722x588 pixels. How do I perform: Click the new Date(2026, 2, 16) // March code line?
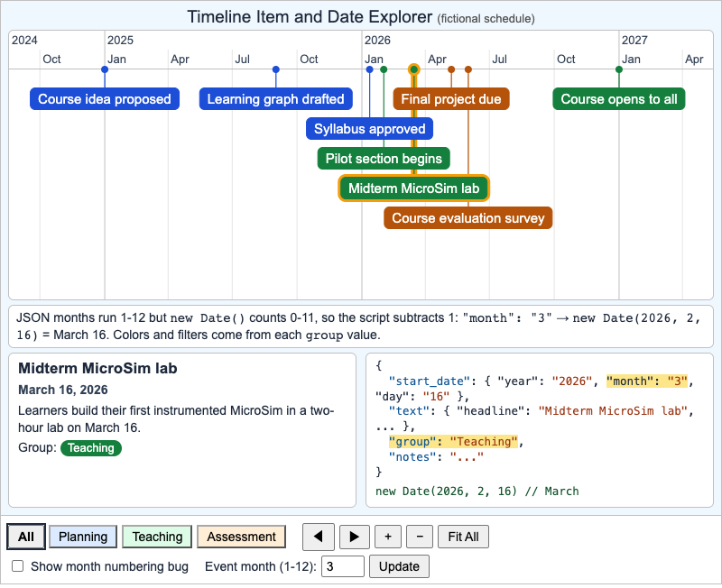point(477,491)
